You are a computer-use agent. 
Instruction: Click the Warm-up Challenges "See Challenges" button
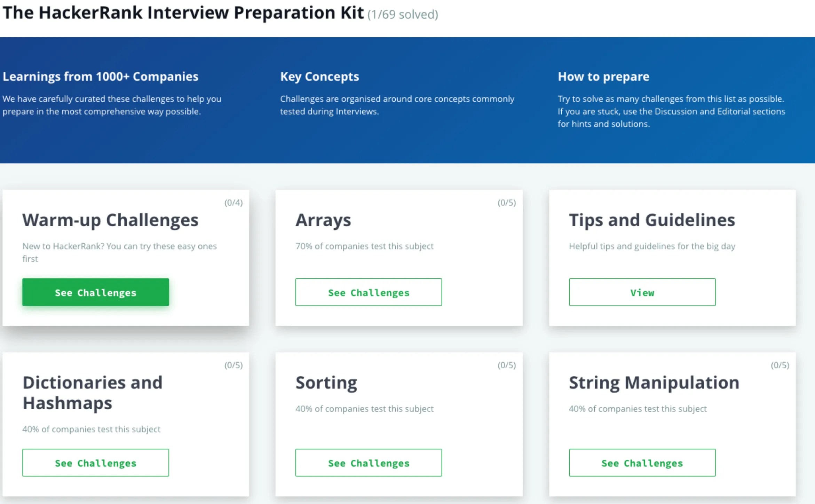[96, 292]
